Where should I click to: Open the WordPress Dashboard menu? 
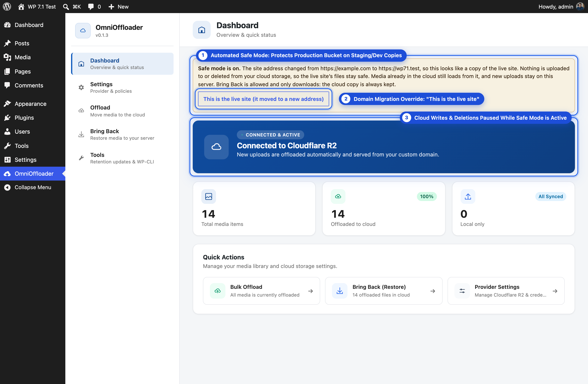33,25
